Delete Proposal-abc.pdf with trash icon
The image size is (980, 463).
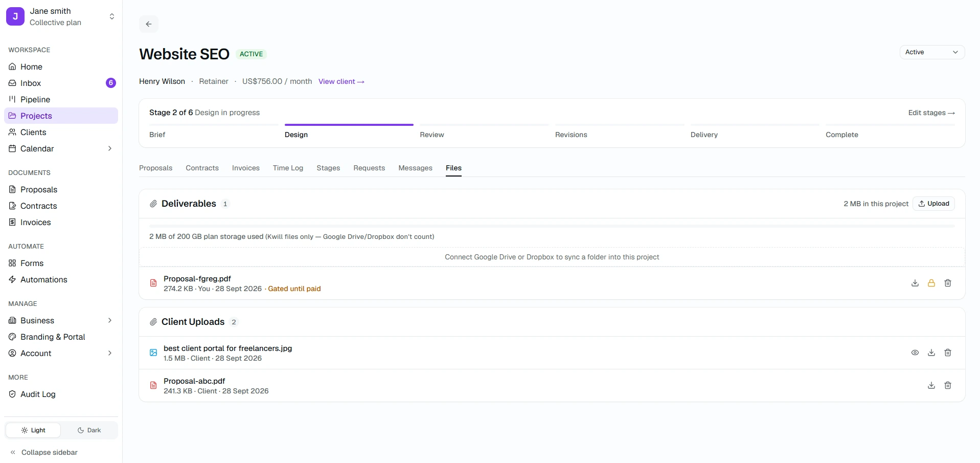pyautogui.click(x=948, y=385)
